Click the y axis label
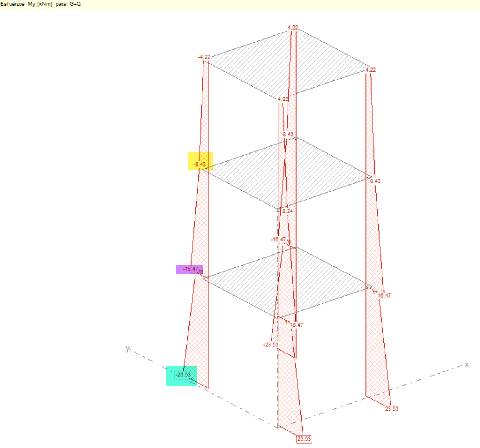480x448 pixels. (x=128, y=349)
